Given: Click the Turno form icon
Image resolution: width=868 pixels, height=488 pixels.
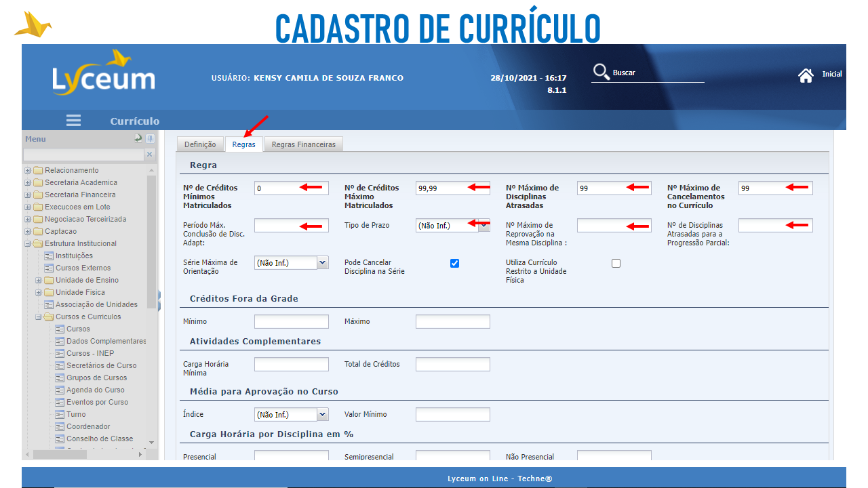Looking at the screenshot, I should (60, 415).
